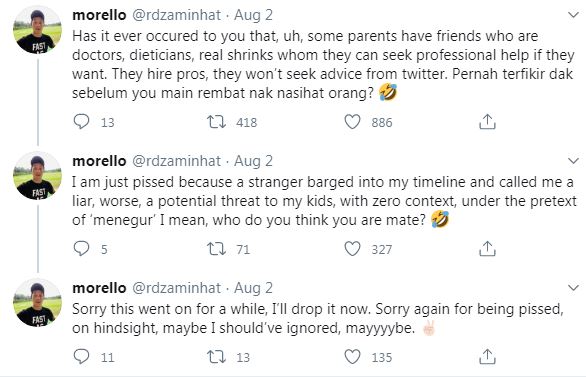Share the 'stranger barged into my timeline' tweet
The height and width of the screenshot is (377, 586).
tap(487, 248)
